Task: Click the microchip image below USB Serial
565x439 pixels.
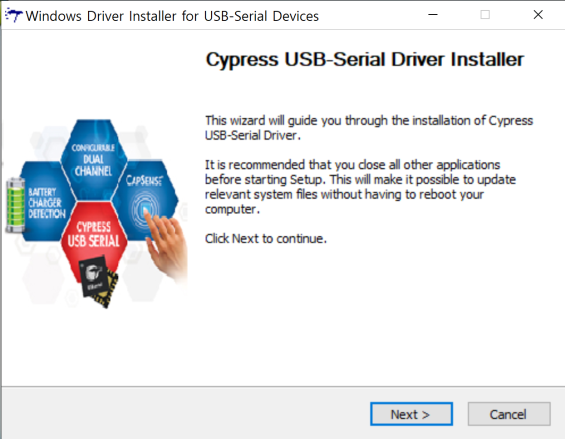Action: click(x=98, y=281)
